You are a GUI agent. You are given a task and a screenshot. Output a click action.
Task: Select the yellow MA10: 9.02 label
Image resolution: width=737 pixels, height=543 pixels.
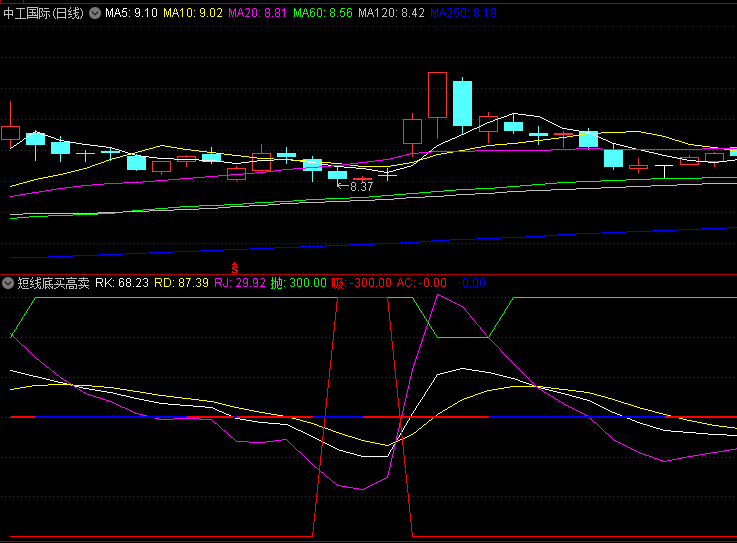194,13
